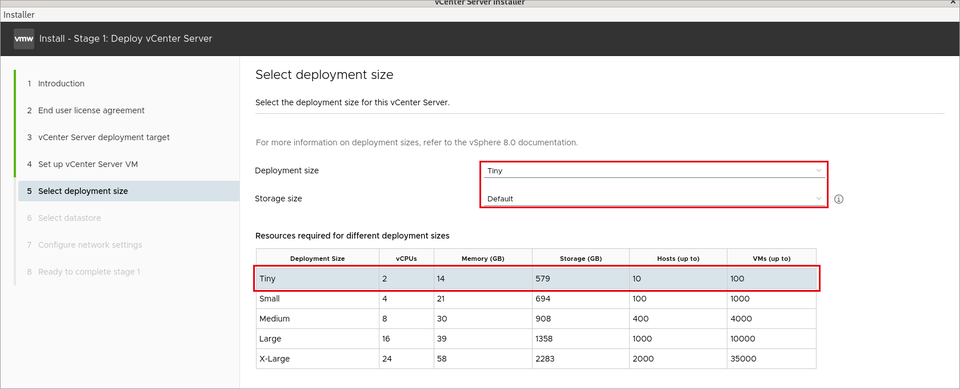960x389 pixels.
Task: Click VMs value 10000 for Large
Action: click(x=743, y=339)
